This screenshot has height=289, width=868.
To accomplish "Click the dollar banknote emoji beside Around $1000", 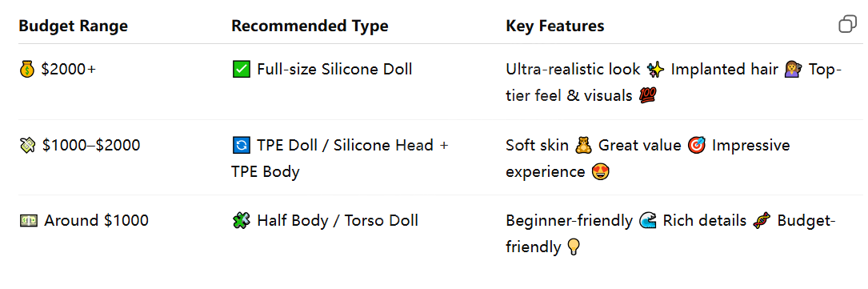I will (28, 221).
